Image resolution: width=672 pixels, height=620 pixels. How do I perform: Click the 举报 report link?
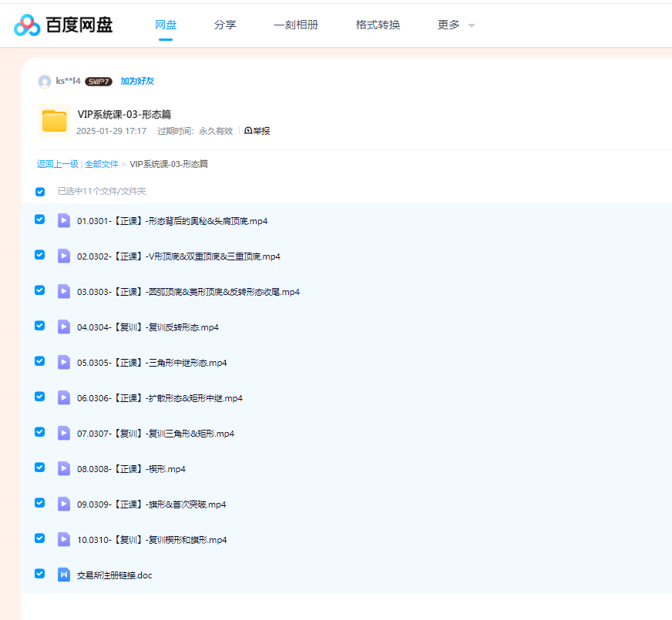(257, 131)
